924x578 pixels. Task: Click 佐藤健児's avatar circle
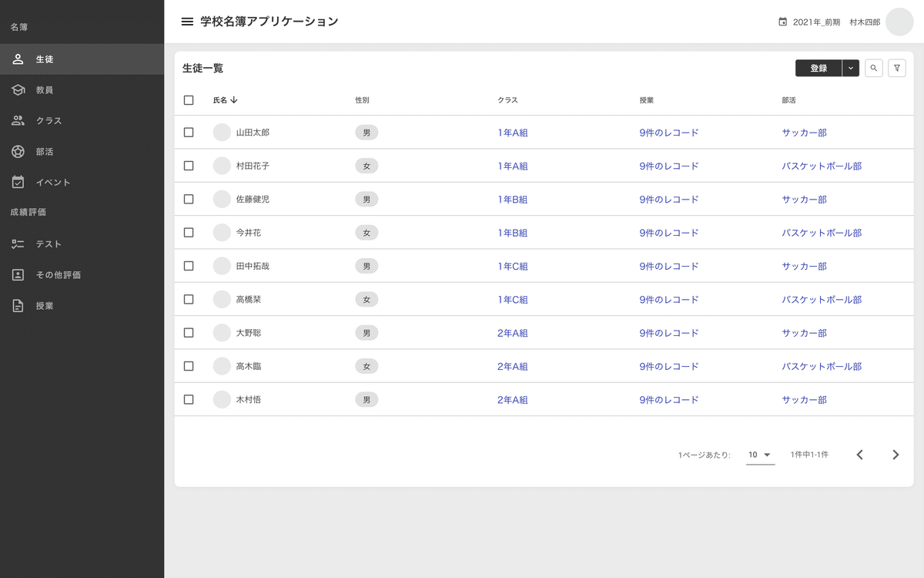coord(222,199)
